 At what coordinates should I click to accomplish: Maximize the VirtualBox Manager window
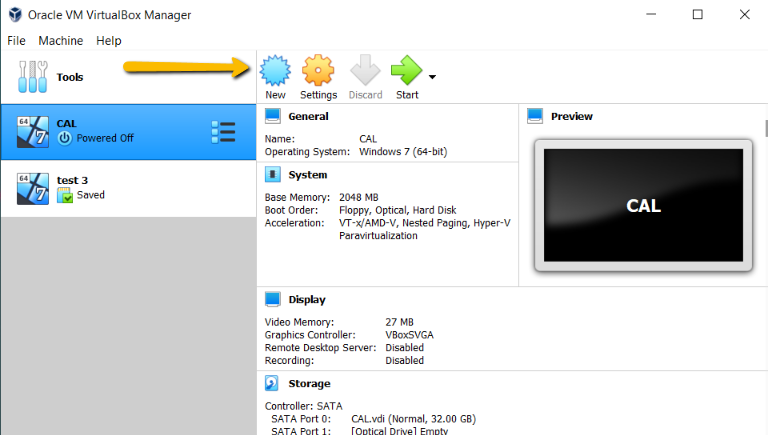pos(697,15)
